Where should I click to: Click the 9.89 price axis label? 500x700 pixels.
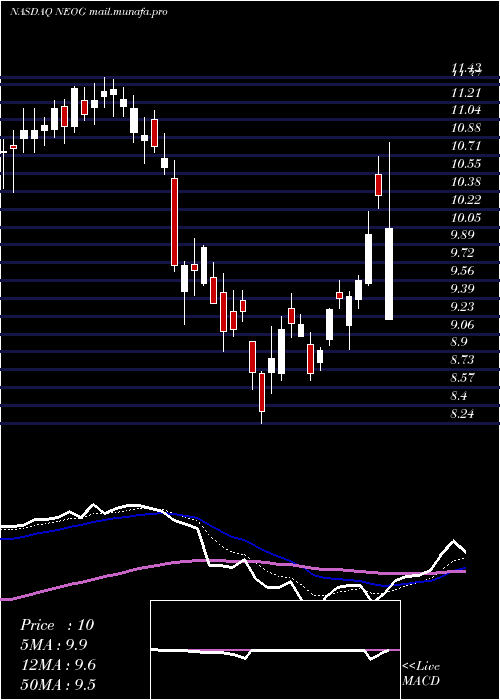pos(463,235)
